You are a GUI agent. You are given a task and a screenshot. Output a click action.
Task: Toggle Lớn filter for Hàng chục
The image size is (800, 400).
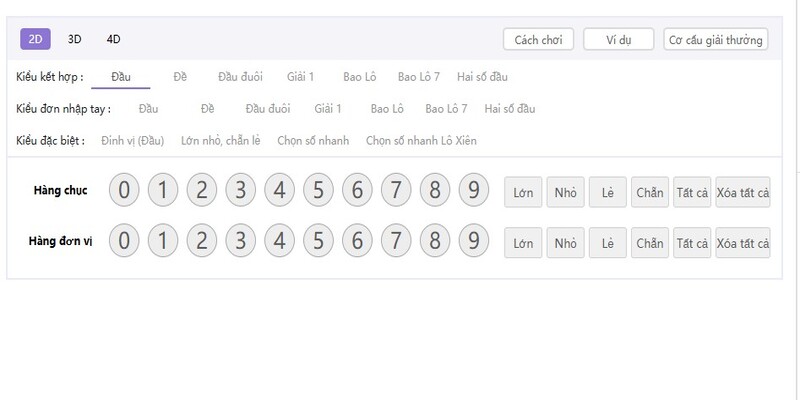[x=522, y=191]
